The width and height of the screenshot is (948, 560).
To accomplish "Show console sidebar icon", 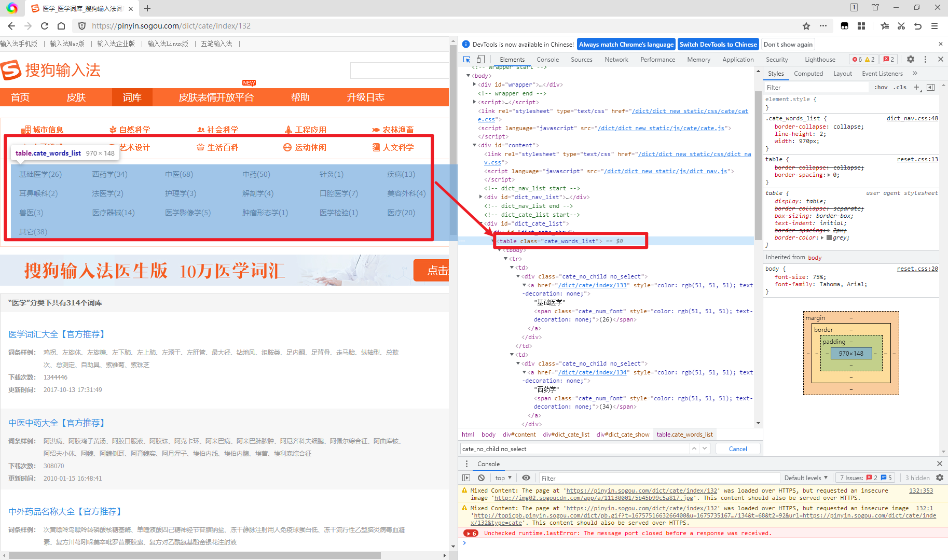I will point(466,478).
